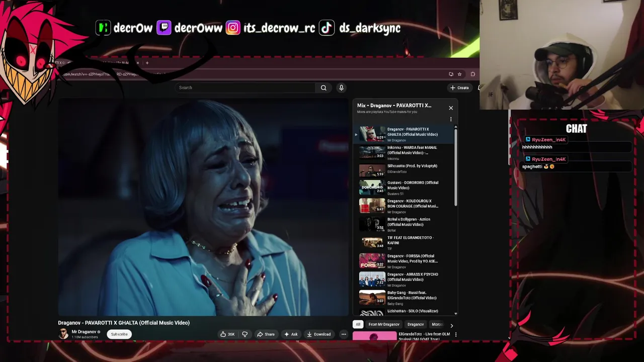Click the Mix playlist panel scrollbar
Image resolution: width=644 pixels, height=362 pixels.
pyautogui.click(x=456, y=168)
